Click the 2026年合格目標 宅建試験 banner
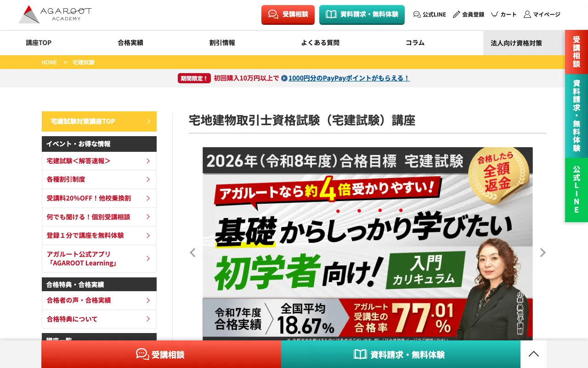The image size is (588, 368). point(367,244)
